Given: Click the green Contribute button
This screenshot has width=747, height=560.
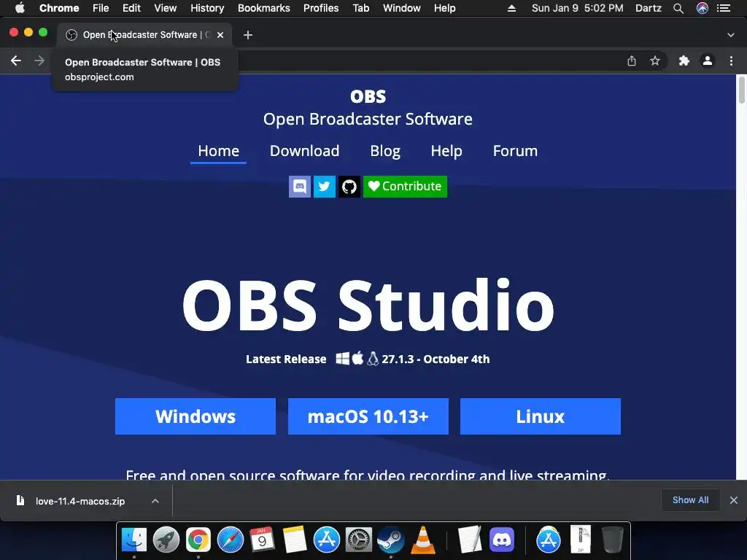Looking at the screenshot, I should [x=405, y=186].
